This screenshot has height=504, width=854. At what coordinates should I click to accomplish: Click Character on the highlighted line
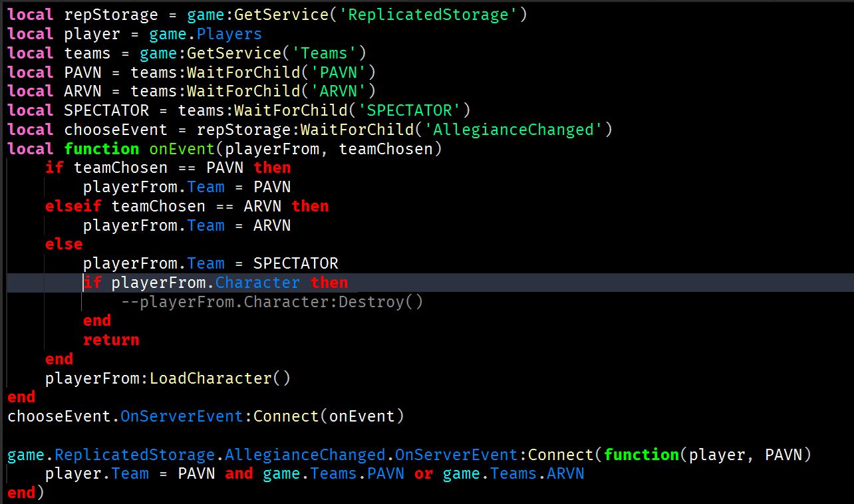coord(257,283)
